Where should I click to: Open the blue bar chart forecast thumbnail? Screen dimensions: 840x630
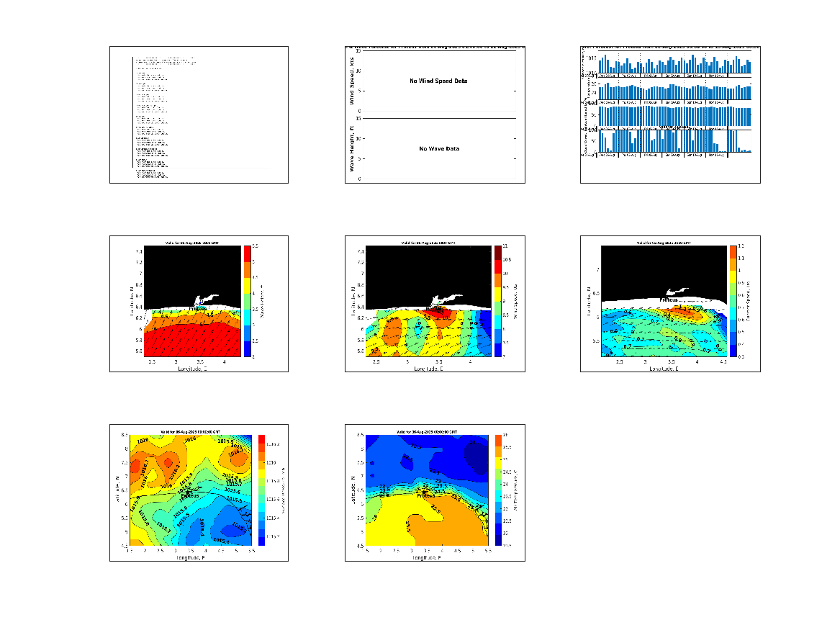[670, 114]
